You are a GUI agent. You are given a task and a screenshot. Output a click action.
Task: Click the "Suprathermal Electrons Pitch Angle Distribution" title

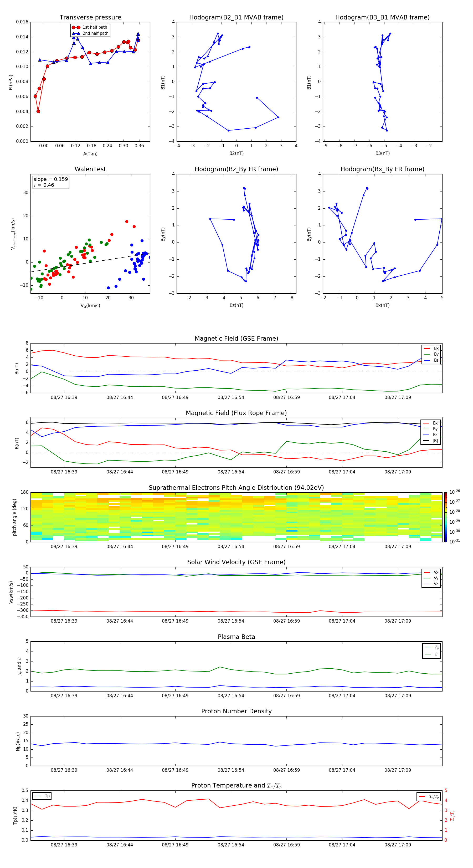click(x=236, y=488)
